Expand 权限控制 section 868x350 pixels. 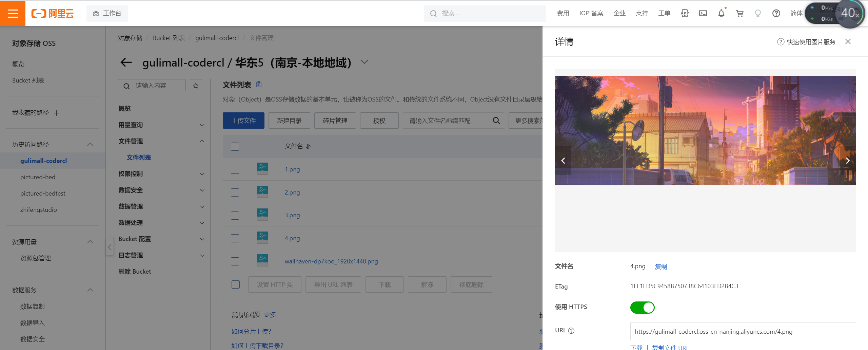(x=202, y=174)
